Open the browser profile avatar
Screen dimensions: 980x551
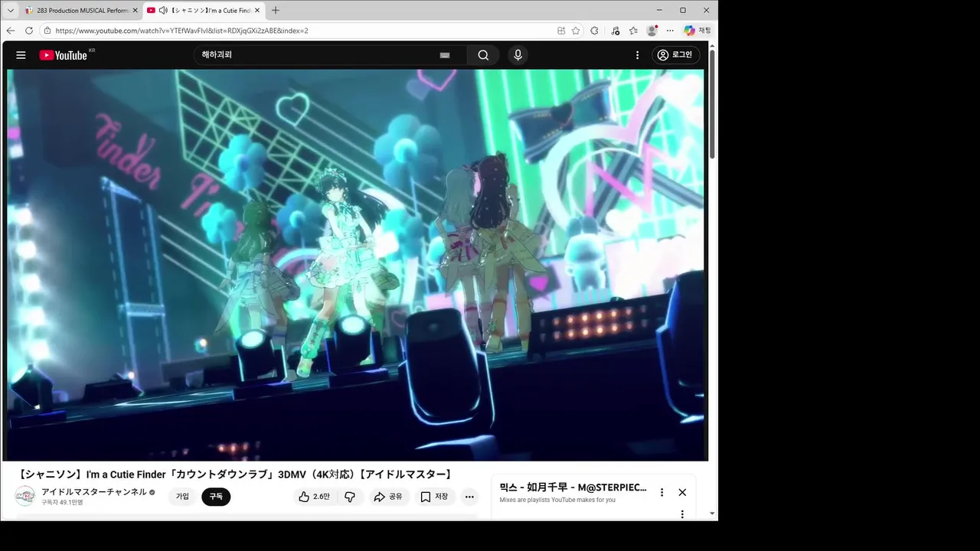[652, 31]
